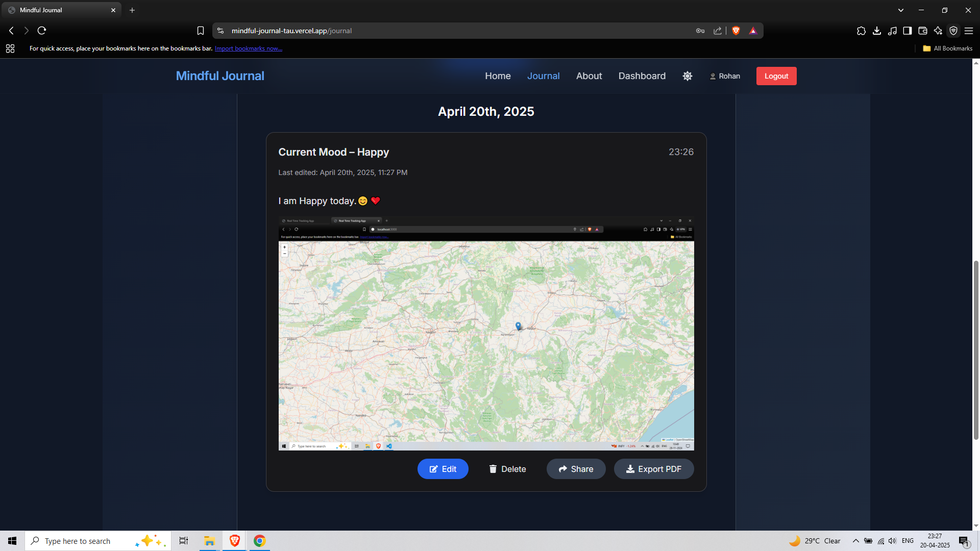Image resolution: width=980 pixels, height=551 pixels.
Task: Delete the Happy mood journal entry
Action: point(507,469)
